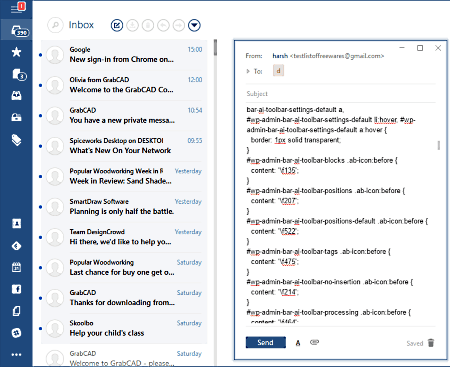Screen dimensions: 450x367
Task: Click the From address harsh
Action: (328, 56)
